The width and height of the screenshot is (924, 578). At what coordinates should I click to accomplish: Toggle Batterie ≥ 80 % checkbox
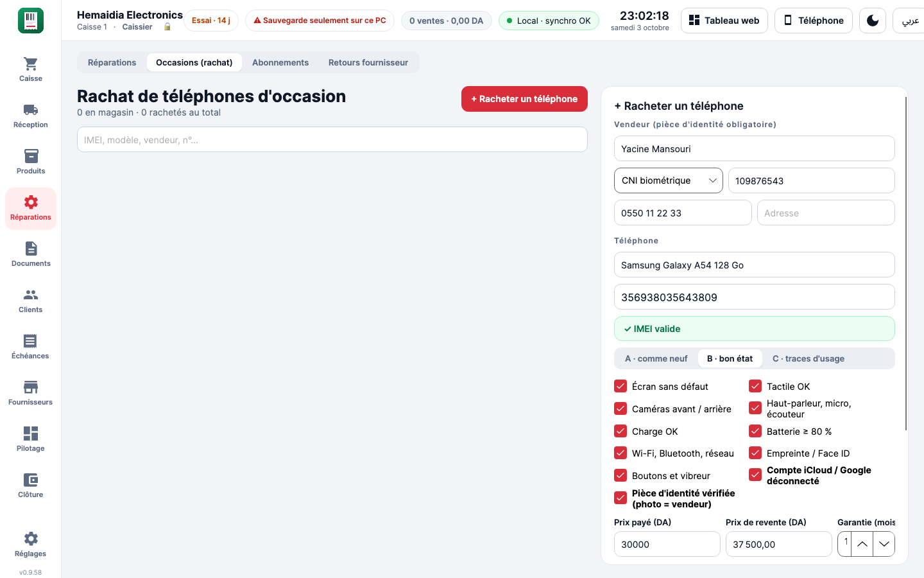coord(755,431)
